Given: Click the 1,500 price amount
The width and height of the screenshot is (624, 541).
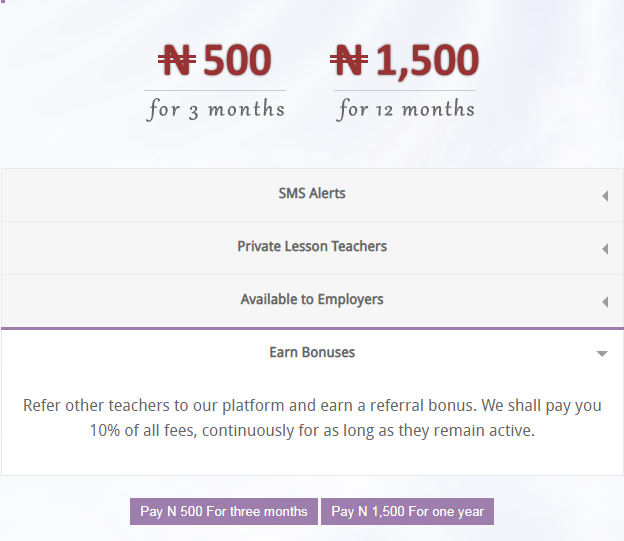Looking at the screenshot, I should pos(427,61).
